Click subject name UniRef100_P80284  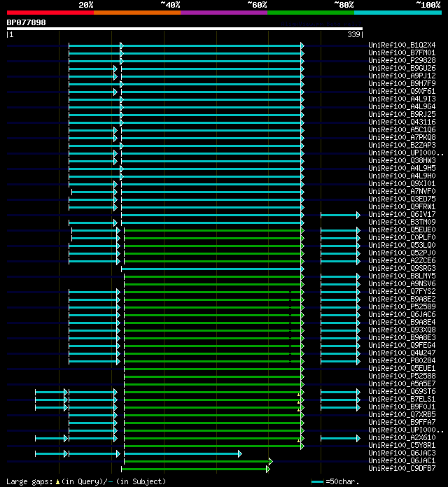point(402,360)
